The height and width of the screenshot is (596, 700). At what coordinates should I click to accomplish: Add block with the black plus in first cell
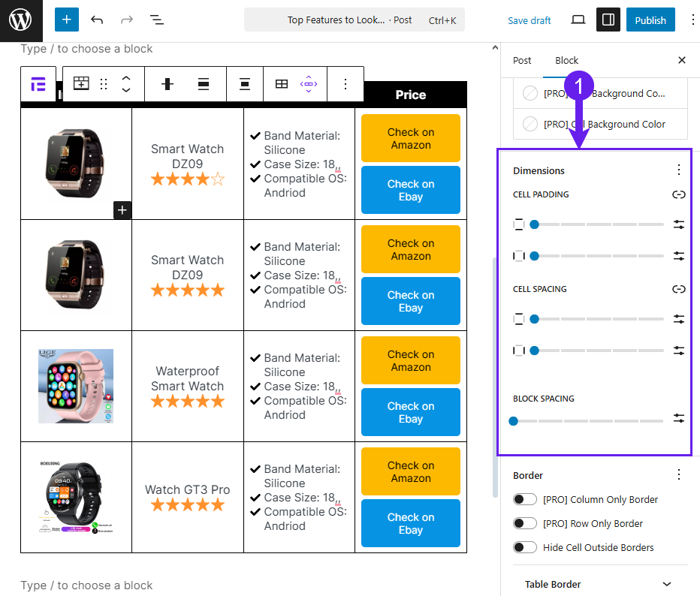[122, 210]
